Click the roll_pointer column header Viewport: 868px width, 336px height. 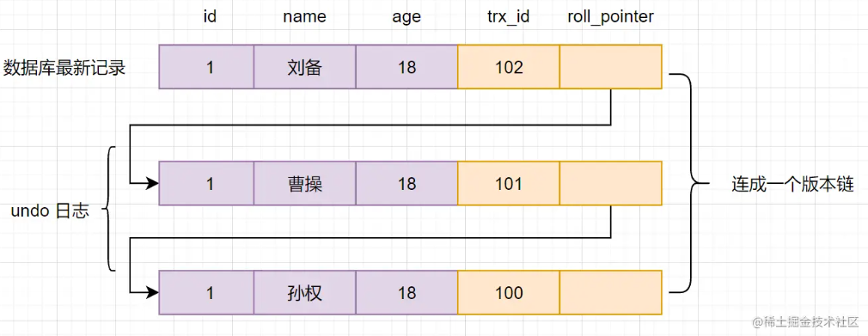[x=610, y=17]
